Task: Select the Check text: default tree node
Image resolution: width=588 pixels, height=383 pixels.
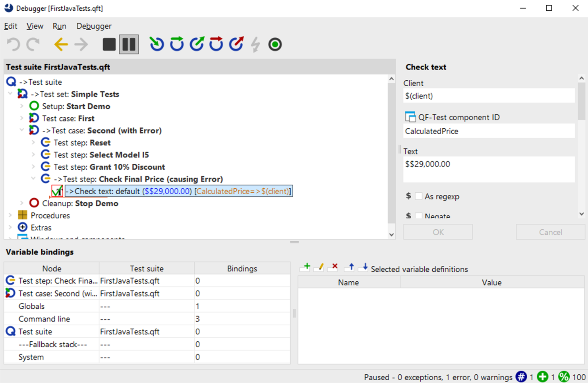Action: coord(178,191)
